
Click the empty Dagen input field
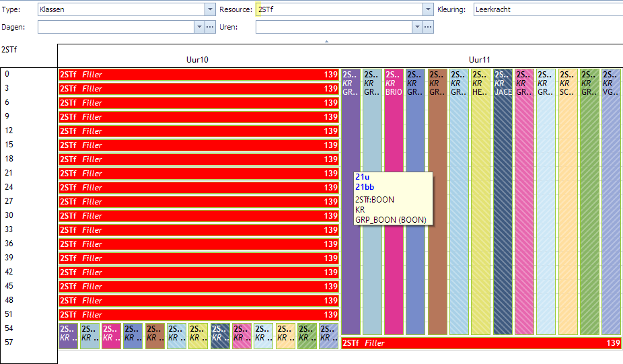pyautogui.click(x=116, y=27)
